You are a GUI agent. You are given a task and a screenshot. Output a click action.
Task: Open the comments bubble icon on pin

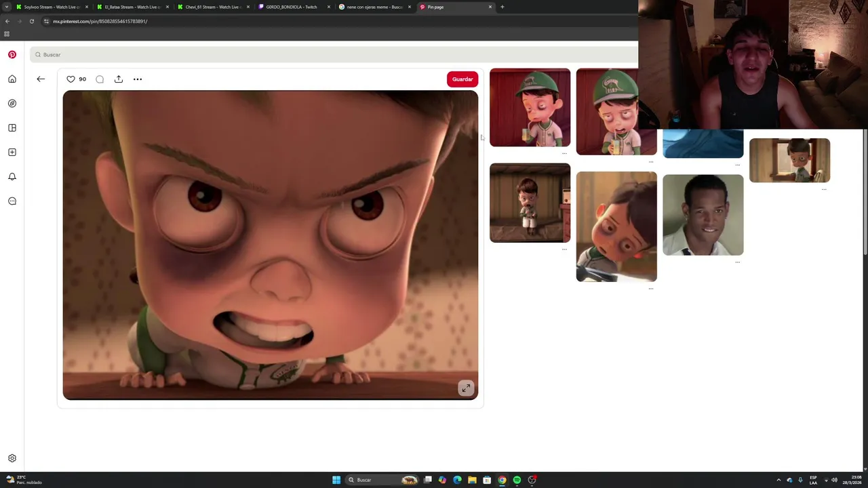100,79
